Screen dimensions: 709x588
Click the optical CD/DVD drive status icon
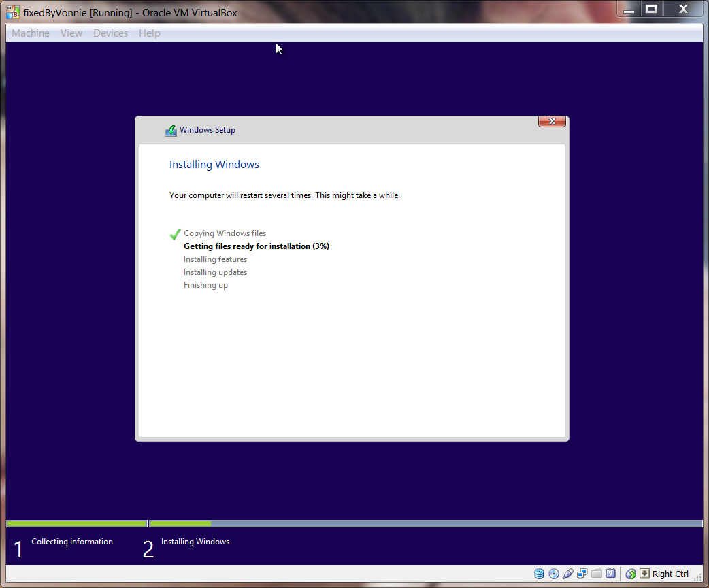pyautogui.click(x=553, y=574)
